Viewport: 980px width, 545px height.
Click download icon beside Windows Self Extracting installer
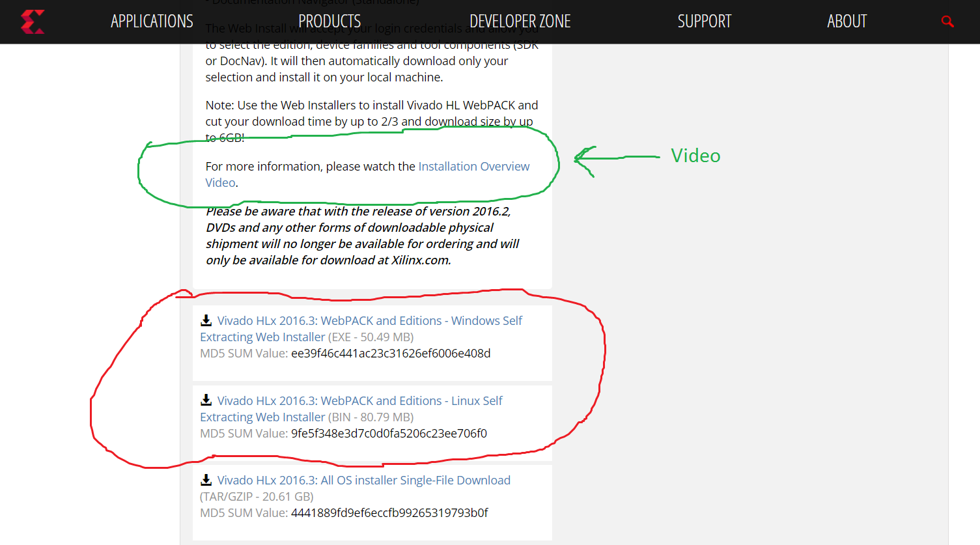(x=206, y=320)
